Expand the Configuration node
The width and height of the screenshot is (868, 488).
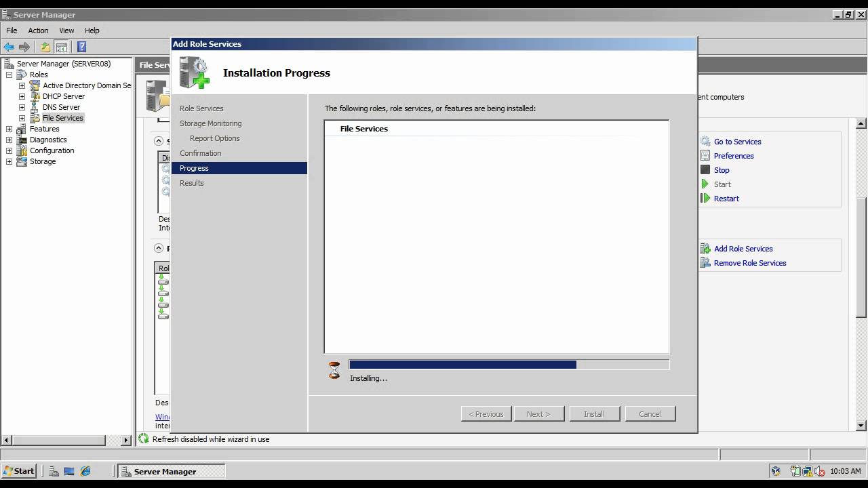[9, 150]
